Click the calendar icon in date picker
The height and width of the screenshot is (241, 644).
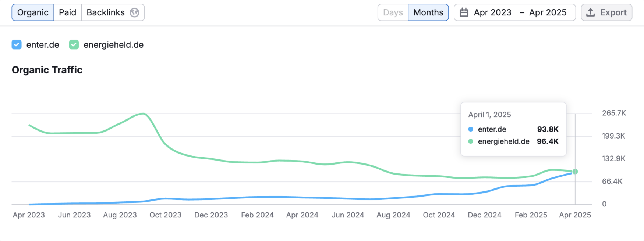click(464, 12)
